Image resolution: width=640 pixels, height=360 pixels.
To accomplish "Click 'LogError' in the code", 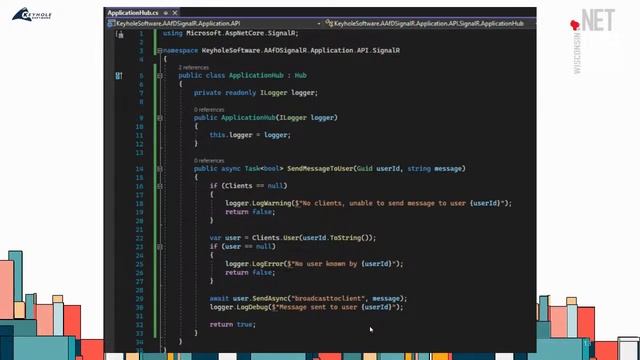I will point(268,264).
